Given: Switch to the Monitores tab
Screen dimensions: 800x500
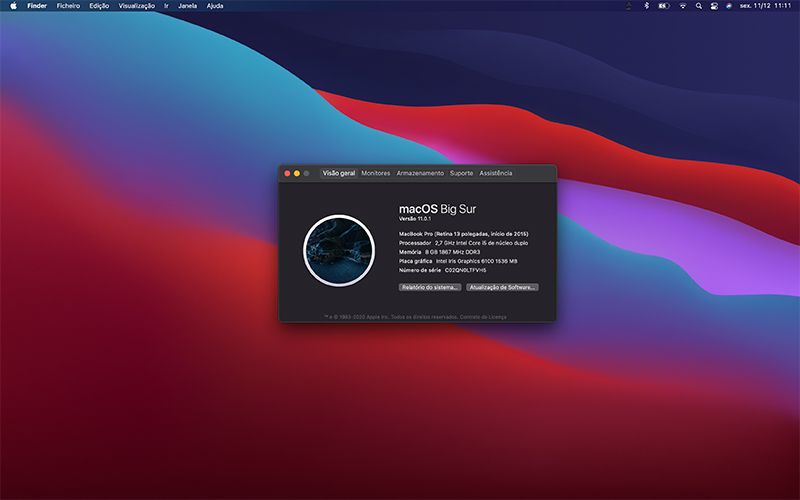Looking at the screenshot, I should pyautogui.click(x=376, y=173).
